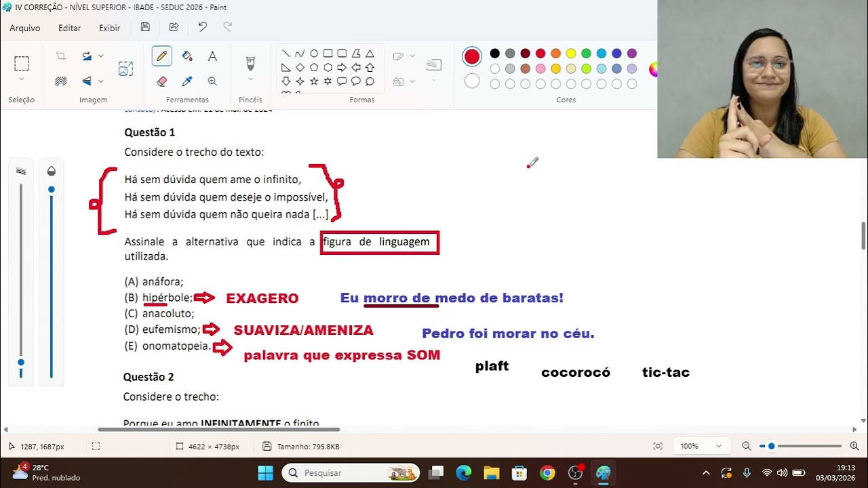Click the Remove background icon
Image resolution: width=868 pixels, height=488 pixels.
[61, 81]
